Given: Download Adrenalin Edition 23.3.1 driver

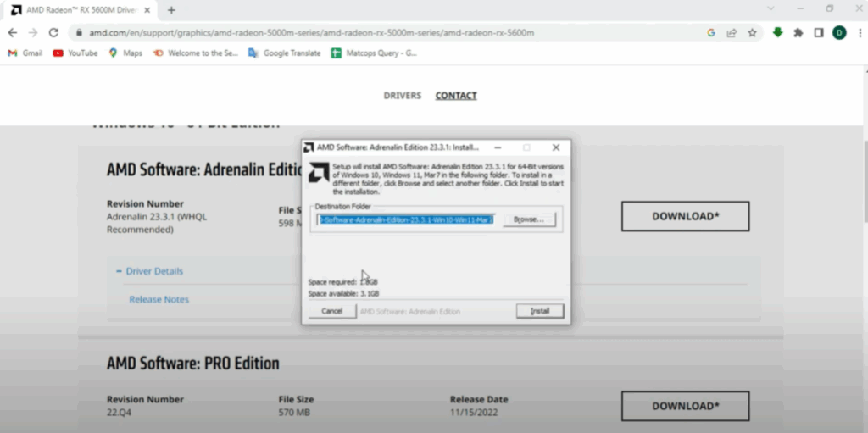Looking at the screenshot, I should pos(685,216).
